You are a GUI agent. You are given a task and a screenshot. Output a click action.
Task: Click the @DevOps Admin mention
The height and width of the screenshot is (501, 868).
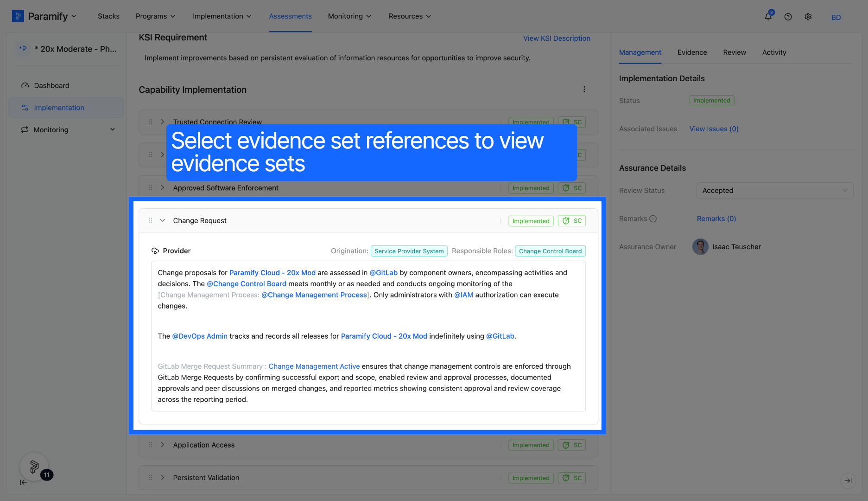[200, 336]
